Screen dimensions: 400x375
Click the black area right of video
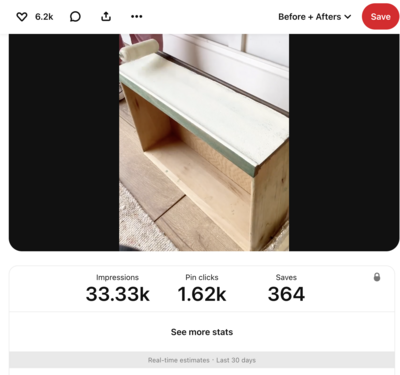tap(344, 142)
